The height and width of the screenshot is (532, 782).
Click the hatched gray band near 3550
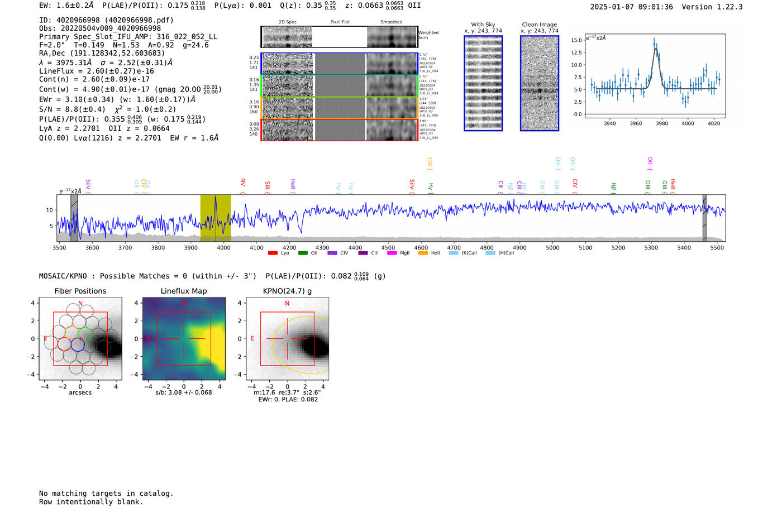pos(74,218)
